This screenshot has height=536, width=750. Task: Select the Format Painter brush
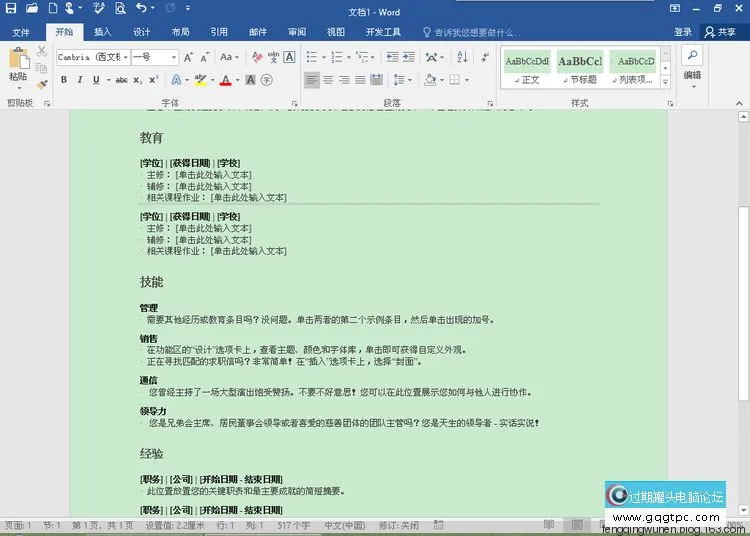(41, 86)
